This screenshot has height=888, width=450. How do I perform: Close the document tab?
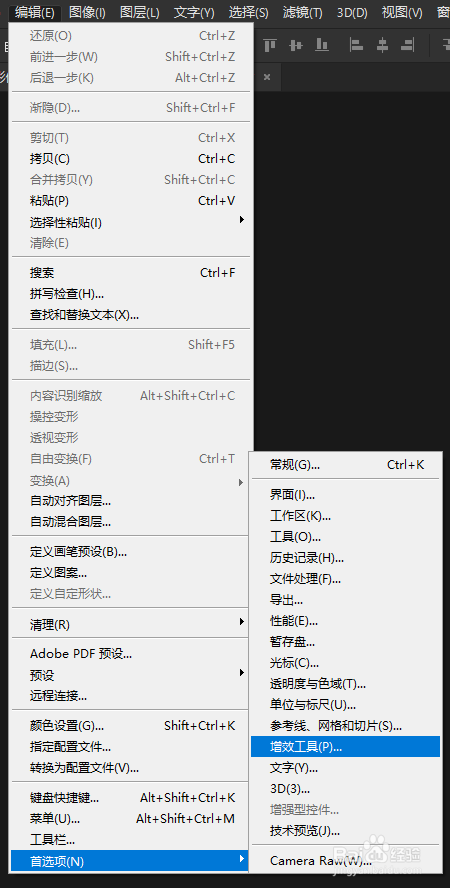click(x=267, y=77)
